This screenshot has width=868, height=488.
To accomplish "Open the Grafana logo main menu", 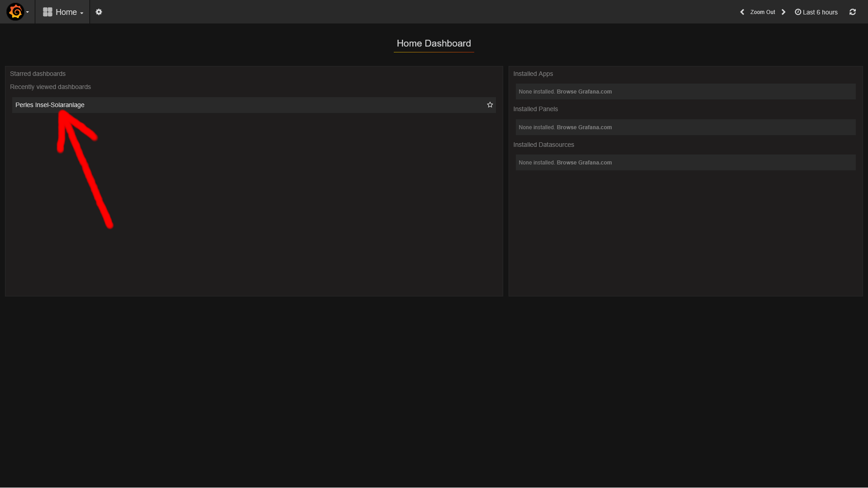I will click(x=15, y=12).
